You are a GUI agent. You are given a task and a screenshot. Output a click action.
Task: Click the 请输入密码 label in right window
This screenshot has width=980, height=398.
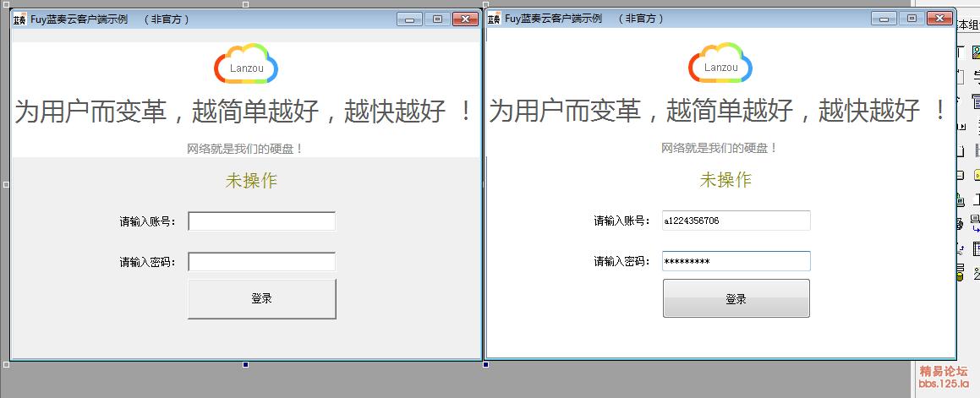(622, 261)
